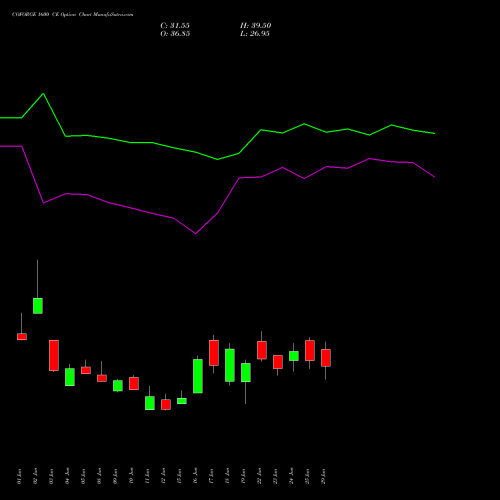Click the 15 date label on x-axis
Viewport: 500px width, 500px height.
pos(179,476)
